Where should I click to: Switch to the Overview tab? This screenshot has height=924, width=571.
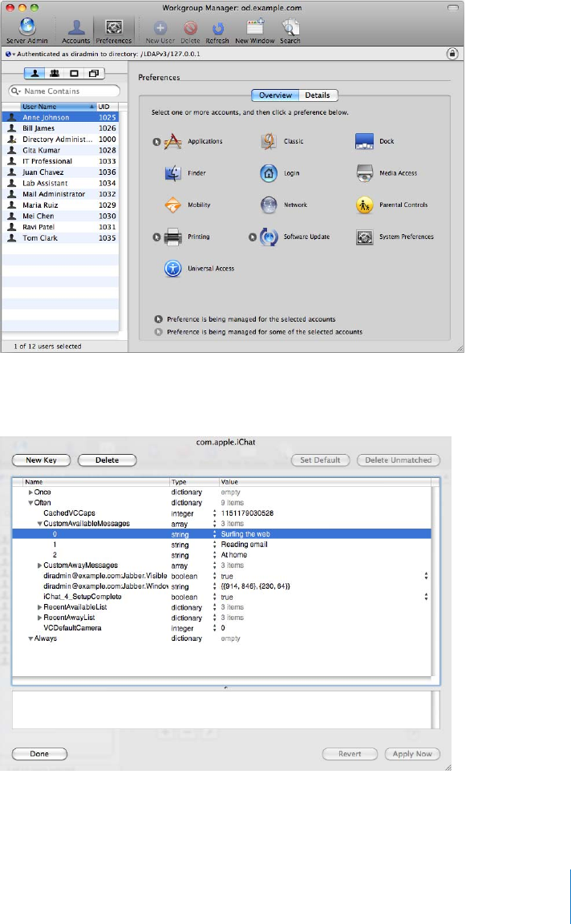275,95
